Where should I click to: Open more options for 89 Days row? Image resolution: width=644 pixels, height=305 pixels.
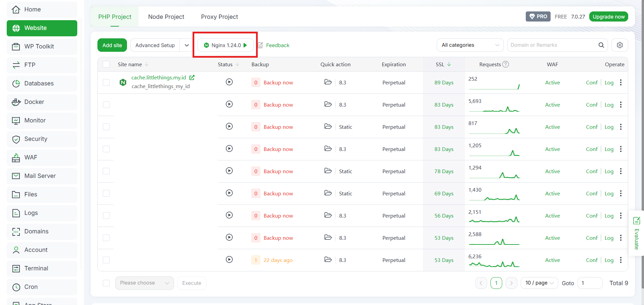[x=621, y=82]
